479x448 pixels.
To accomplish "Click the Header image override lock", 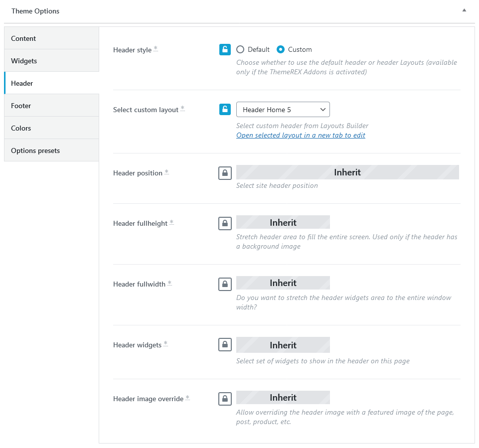I will pyautogui.click(x=225, y=399).
